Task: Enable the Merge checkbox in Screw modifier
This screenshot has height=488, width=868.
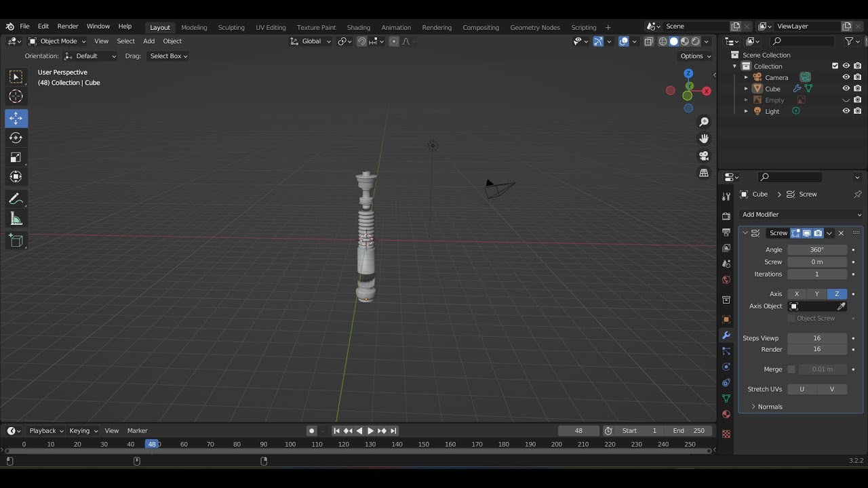Action: [x=791, y=369]
